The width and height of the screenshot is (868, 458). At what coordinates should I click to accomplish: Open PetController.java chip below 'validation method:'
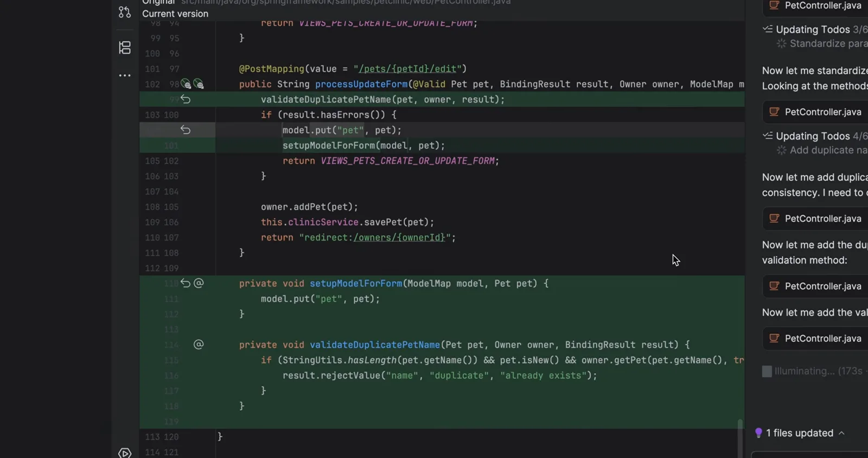815,286
